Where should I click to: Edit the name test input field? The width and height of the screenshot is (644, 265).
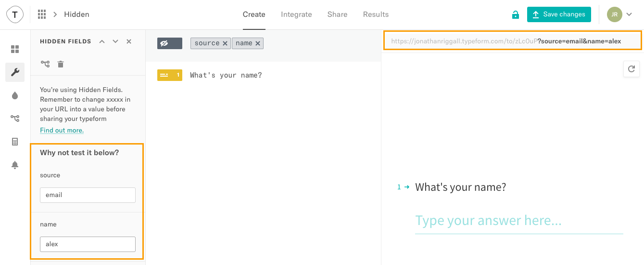[88, 244]
